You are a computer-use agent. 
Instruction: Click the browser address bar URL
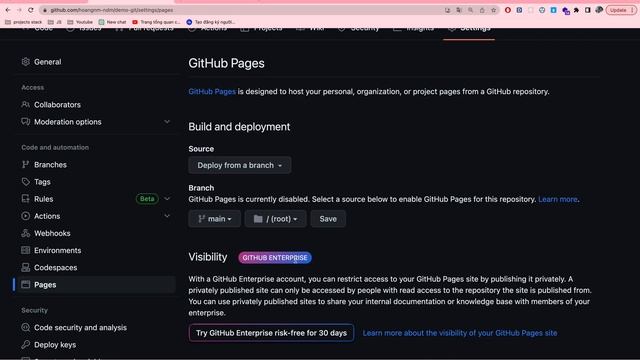pyautogui.click(x=111, y=10)
